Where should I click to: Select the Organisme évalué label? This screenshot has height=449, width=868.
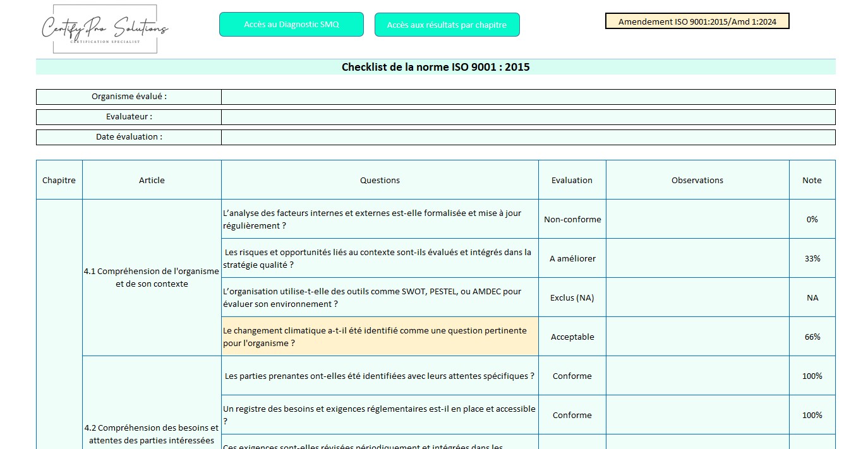coord(129,97)
